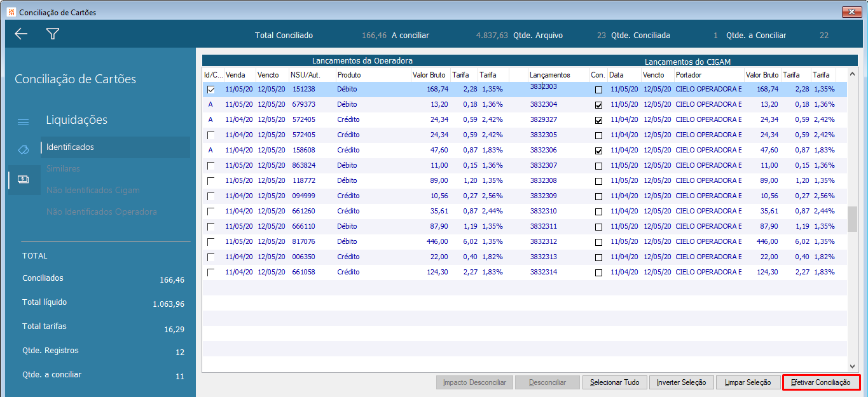Sort by the Valor Bruto operadora column header

429,75
